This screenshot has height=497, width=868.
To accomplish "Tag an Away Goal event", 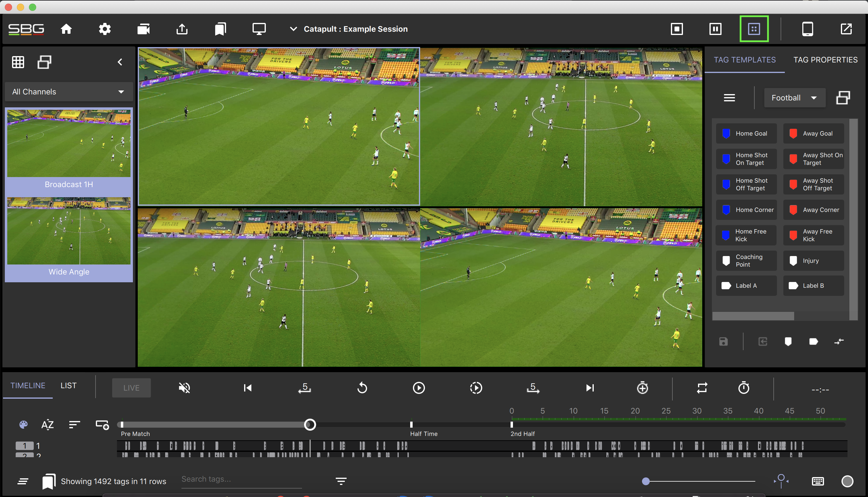I will [813, 134].
